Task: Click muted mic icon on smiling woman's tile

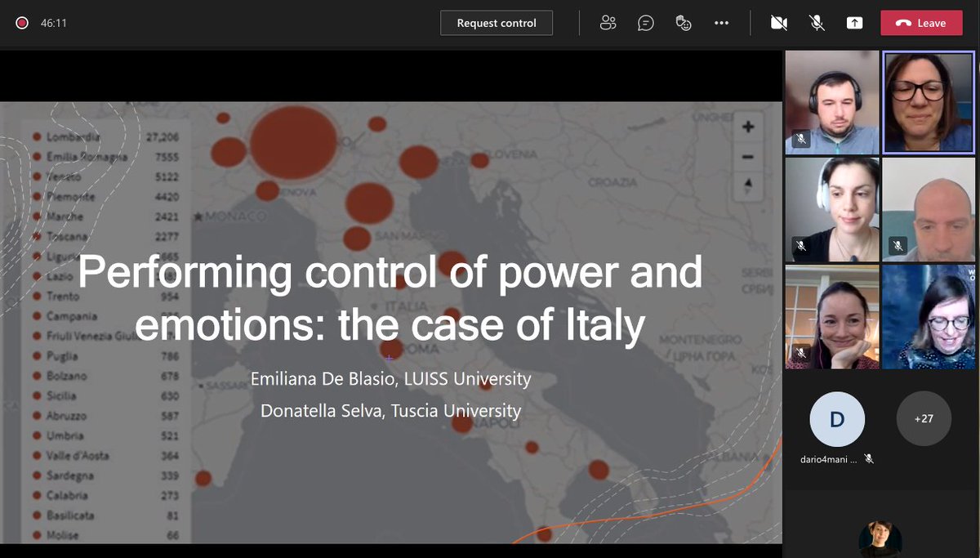Action: point(801,353)
